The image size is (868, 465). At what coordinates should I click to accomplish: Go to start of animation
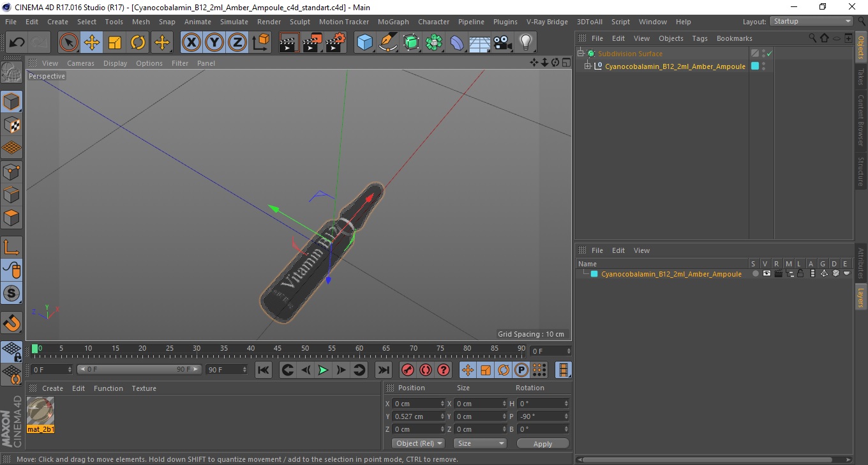(x=263, y=370)
